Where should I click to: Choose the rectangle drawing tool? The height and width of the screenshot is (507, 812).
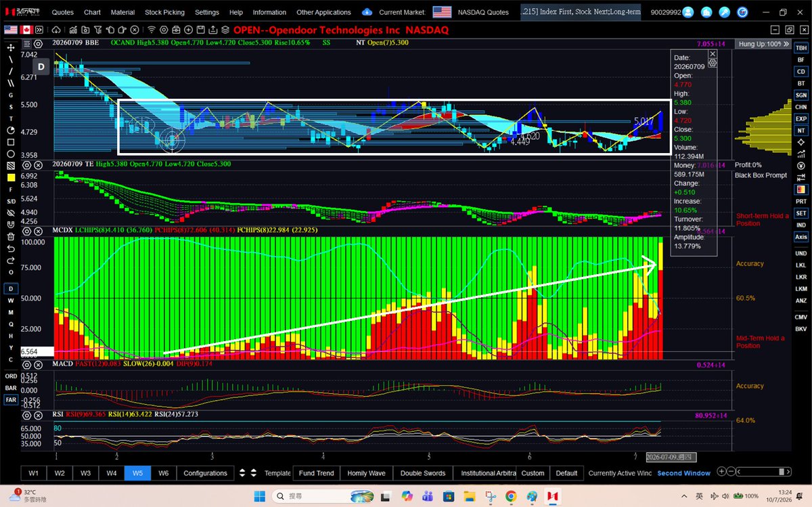(x=11, y=141)
